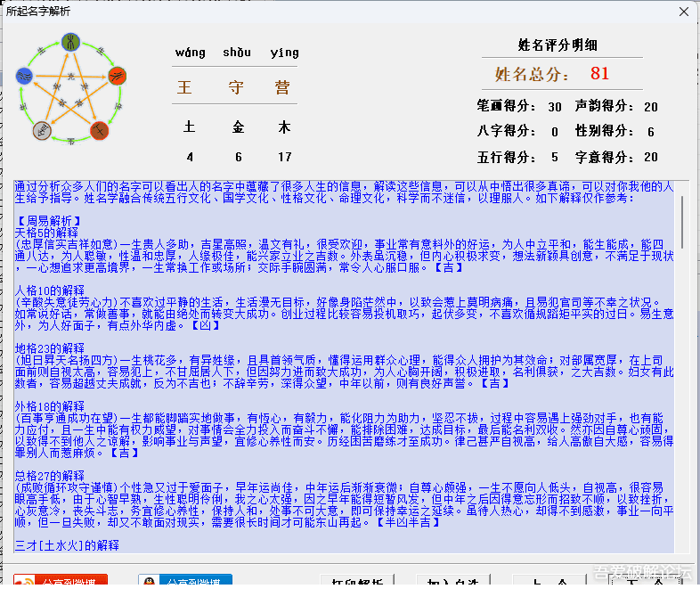This screenshot has height=605, width=700.
Task: Click the pinyin wáng
Action: pos(191,53)
